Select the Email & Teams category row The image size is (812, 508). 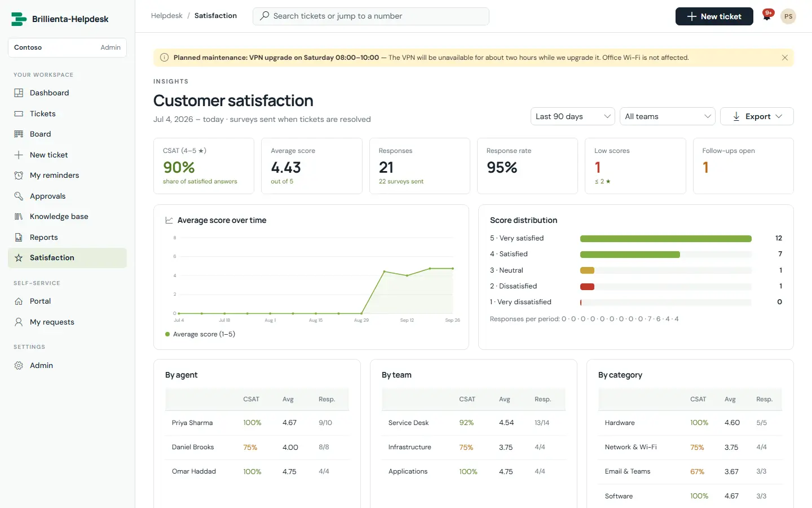[690, 471]
